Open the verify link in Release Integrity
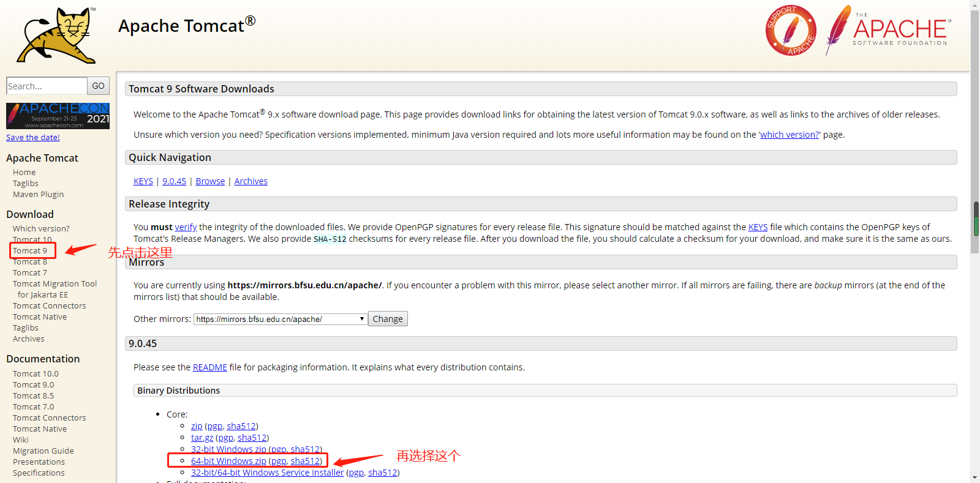The height and width of the screenshot is (483, 980). click(x=186, y=227)
